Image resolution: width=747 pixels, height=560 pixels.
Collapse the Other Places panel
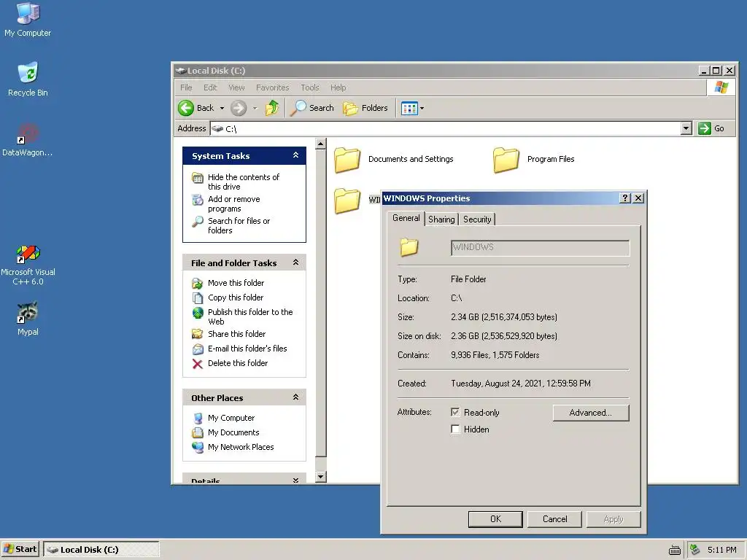pos(296,397)
